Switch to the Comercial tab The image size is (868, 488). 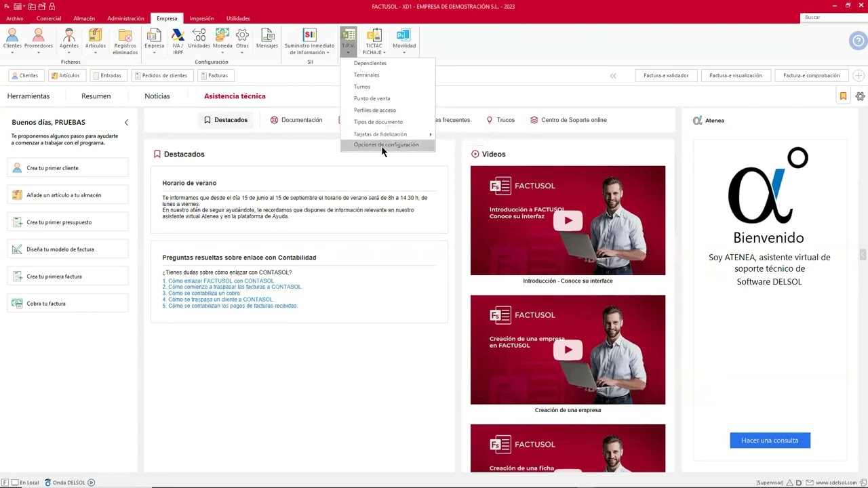(49, 18)
